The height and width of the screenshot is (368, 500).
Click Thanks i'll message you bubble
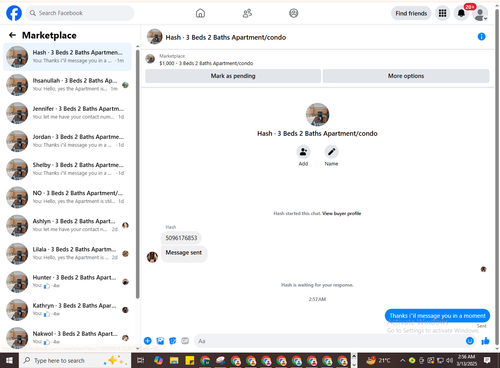coord(437,316)
